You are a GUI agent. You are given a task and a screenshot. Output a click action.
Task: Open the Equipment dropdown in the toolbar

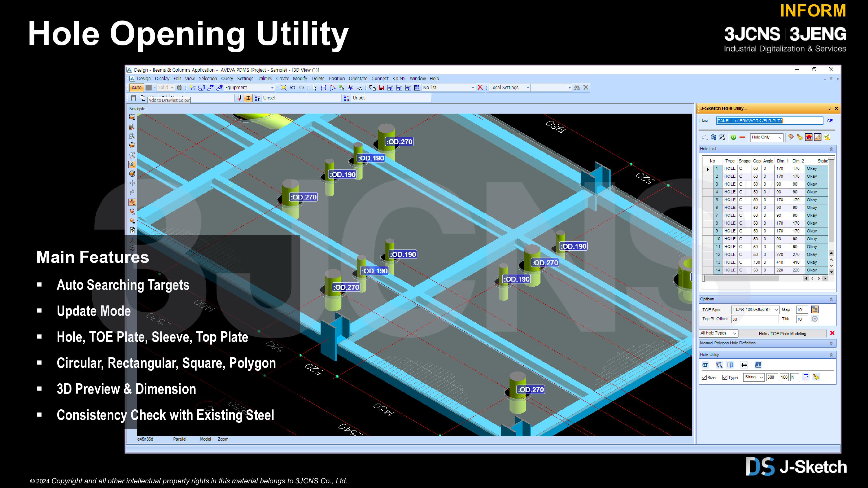coord(249,88)
